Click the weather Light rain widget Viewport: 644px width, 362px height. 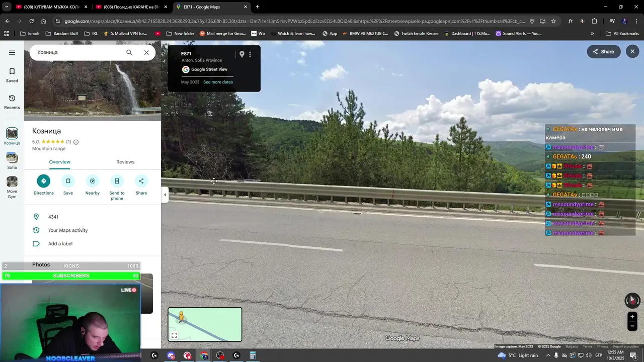(x=518, y=355)
